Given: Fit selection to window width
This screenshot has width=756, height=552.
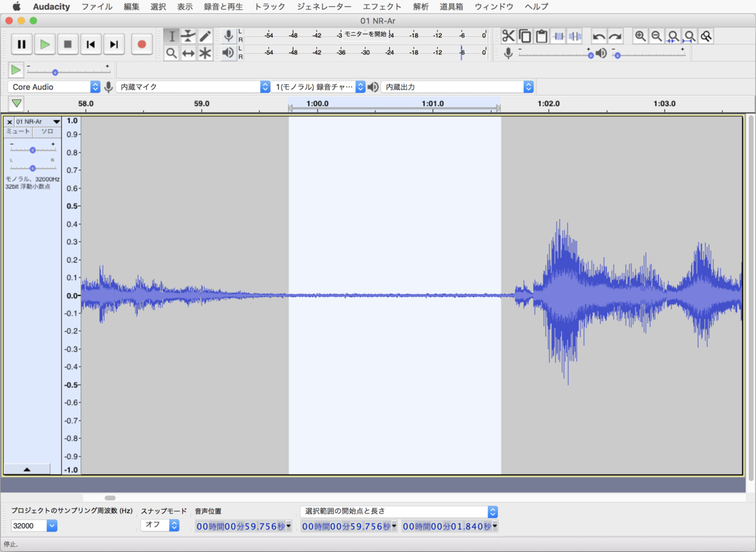Looking at the screenshot, I should pos(673,37).
